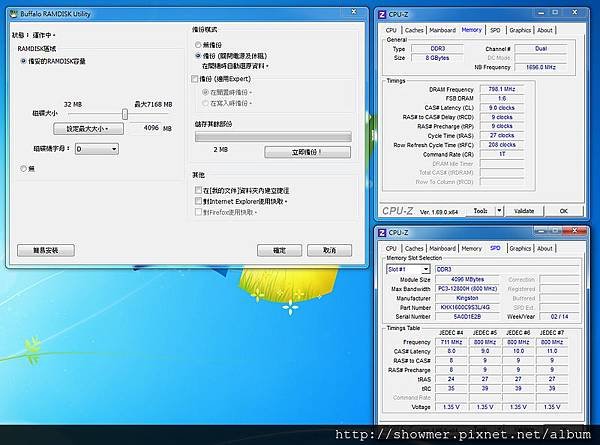The image size is (600, 445).
Task: Tick the 我的文件 folder shortcut checkbox
Action: point(198,190)
